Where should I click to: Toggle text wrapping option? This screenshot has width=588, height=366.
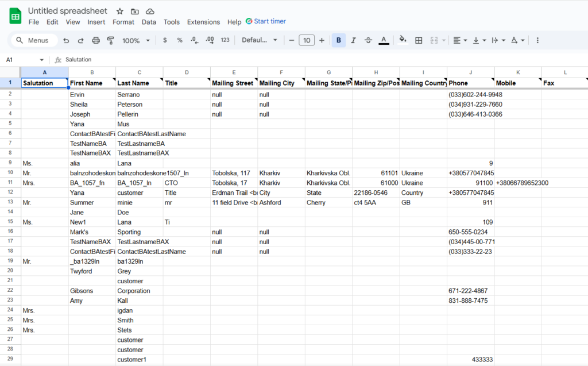click(x=495, y=40)
